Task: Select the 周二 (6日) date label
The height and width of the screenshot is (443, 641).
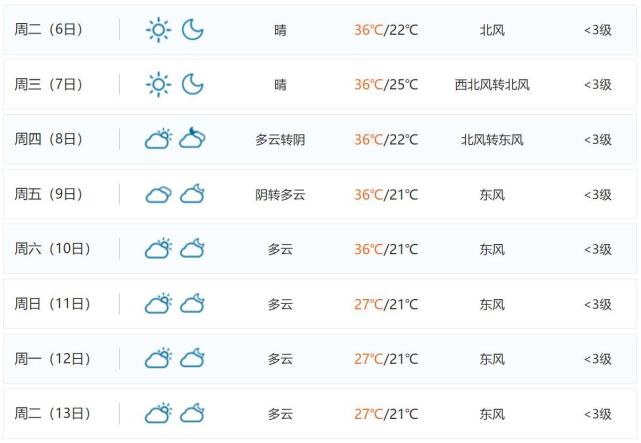Action: 48,29
